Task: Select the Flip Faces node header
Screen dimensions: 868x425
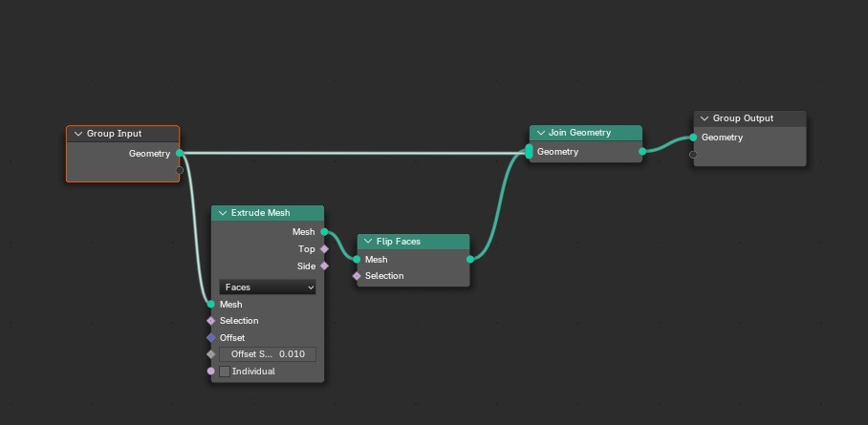Action: (414, 242)
